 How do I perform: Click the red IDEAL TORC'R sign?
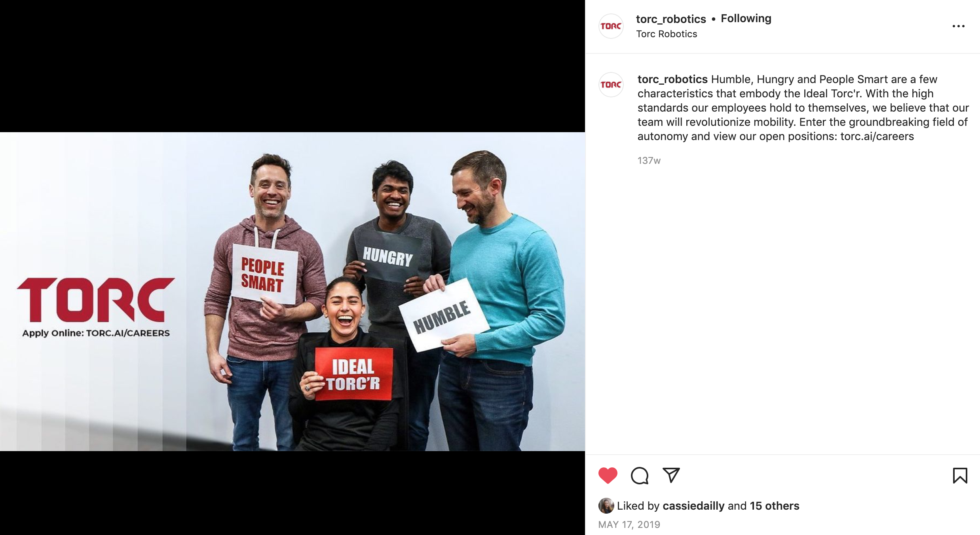[x=354, y=374]
